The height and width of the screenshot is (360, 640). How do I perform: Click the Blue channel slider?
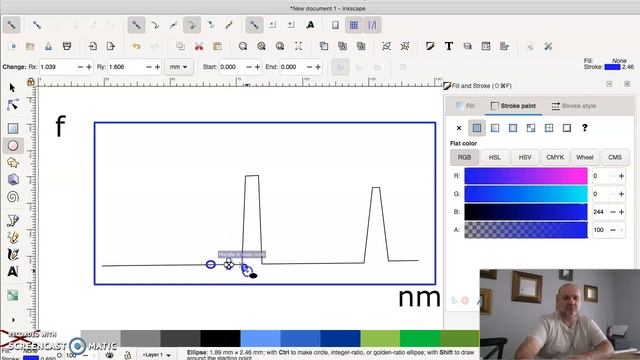[526, 212]
